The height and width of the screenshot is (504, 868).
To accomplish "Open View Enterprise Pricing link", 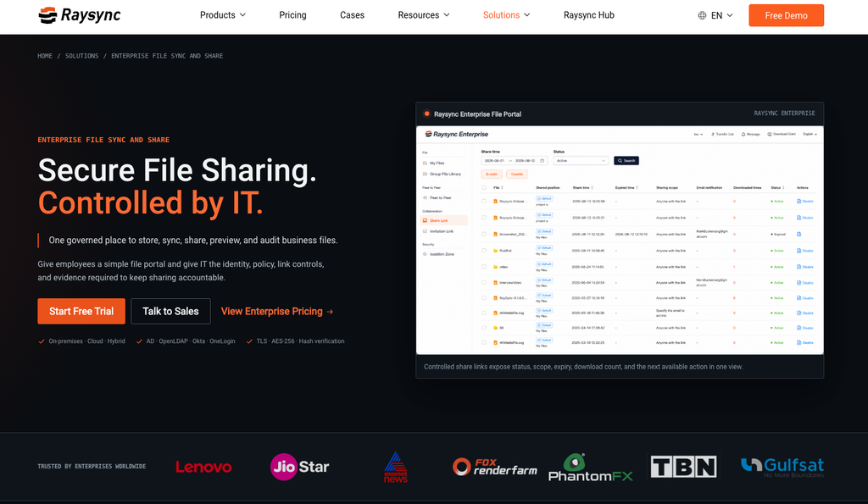I will (277, 312).
